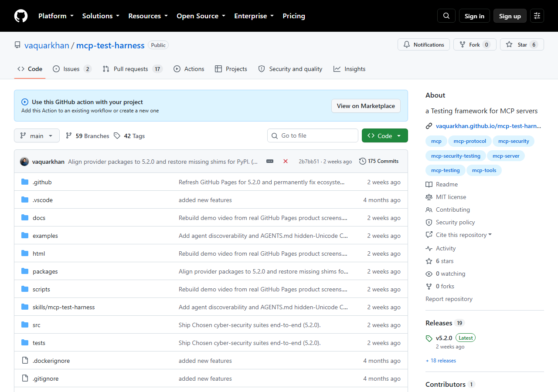
Task: Expand the Platform menu
Action: (x=56, y=16)
